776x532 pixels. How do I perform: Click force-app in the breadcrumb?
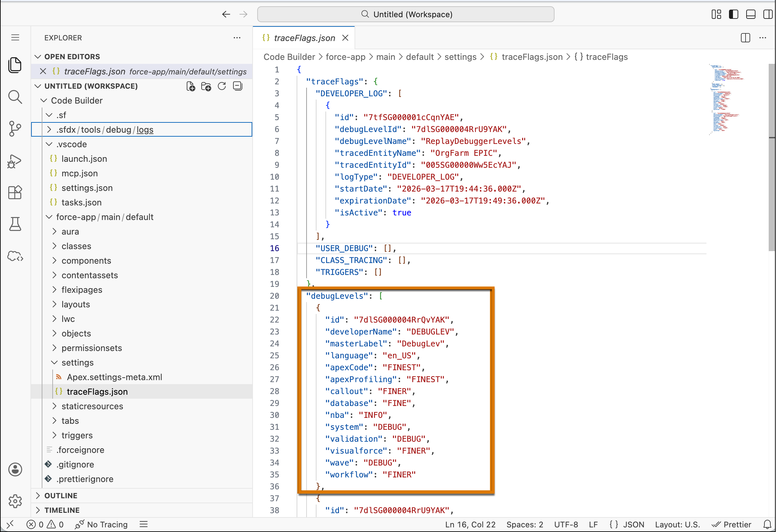click(x=345, y=57)
